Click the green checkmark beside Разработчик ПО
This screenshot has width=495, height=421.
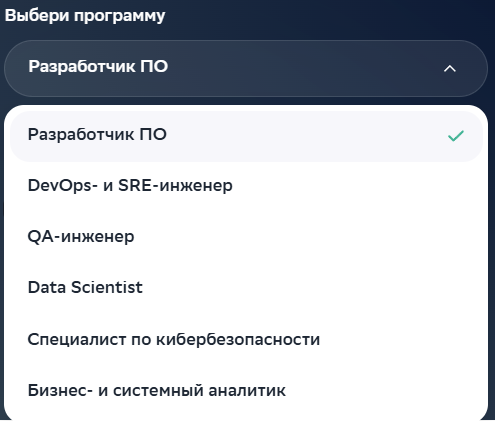click(x=456, y=136)
